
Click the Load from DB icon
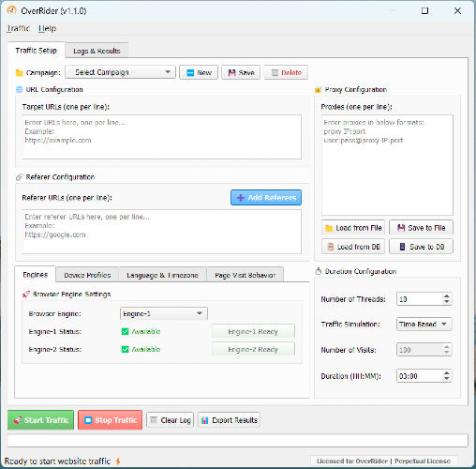click(x=330, y=247)
